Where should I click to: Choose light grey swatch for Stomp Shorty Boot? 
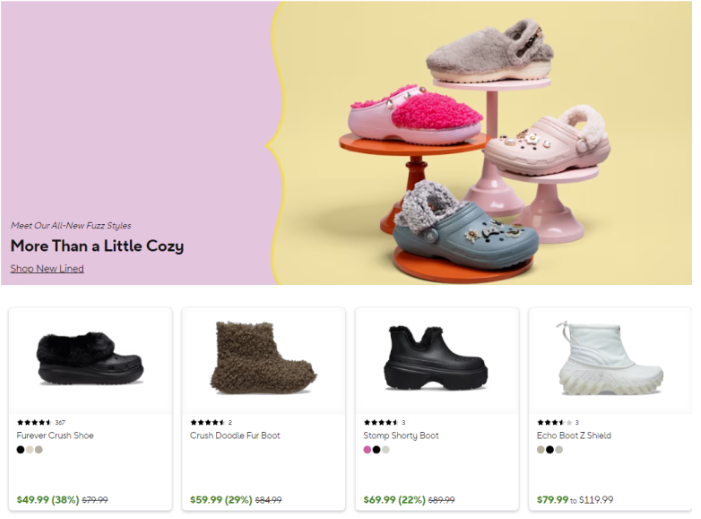[x=386, y=449]
